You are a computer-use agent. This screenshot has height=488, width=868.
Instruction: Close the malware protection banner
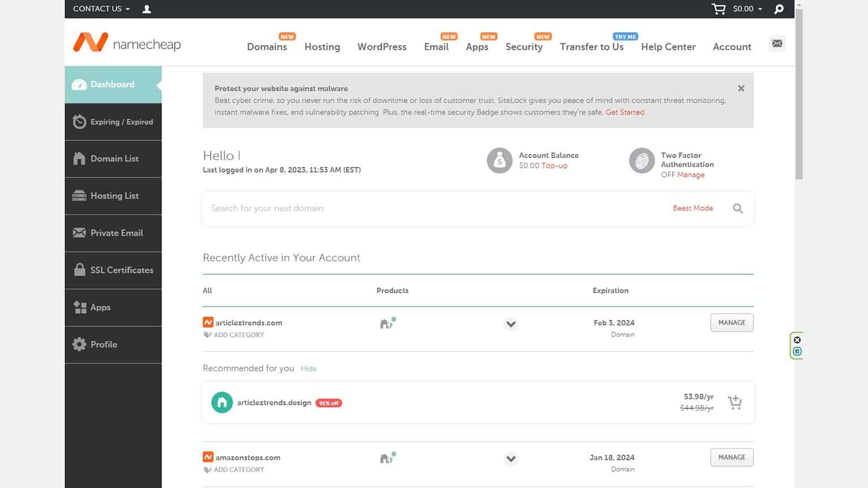pos(741,88)
